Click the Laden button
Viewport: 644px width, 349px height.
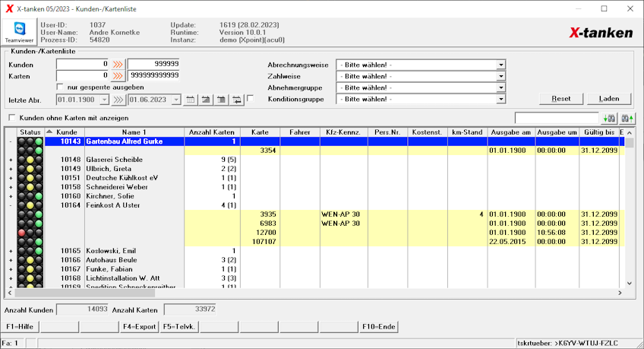[608, 99]
